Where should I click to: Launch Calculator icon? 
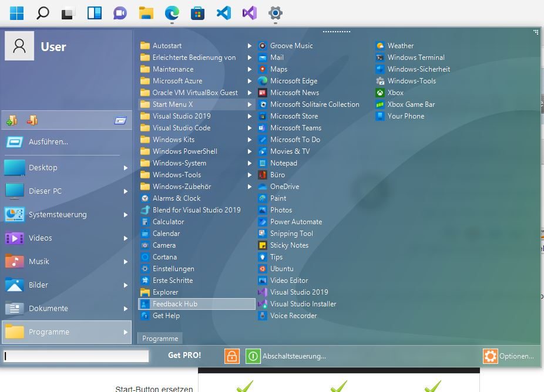(x=145, y=222)
